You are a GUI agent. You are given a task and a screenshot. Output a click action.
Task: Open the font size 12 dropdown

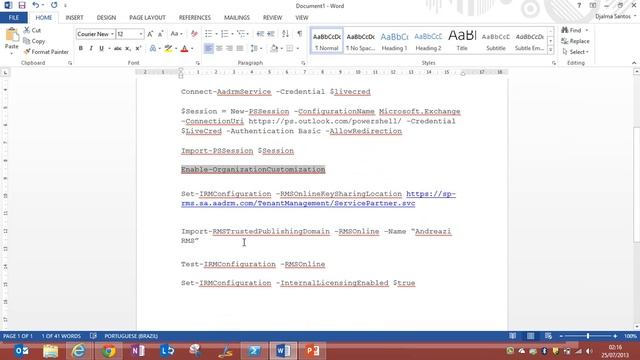pyautogui.click(x=141, y=34)
